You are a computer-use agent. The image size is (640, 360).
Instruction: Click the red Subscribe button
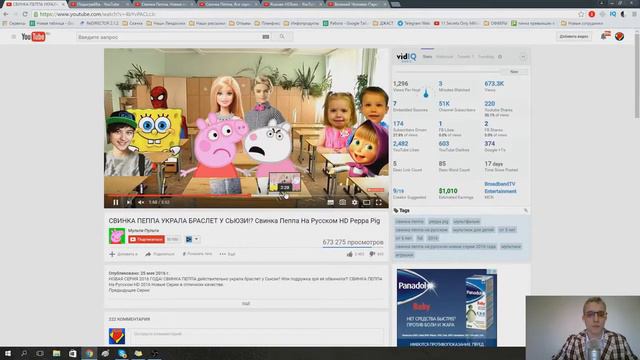tap(147, 239)
